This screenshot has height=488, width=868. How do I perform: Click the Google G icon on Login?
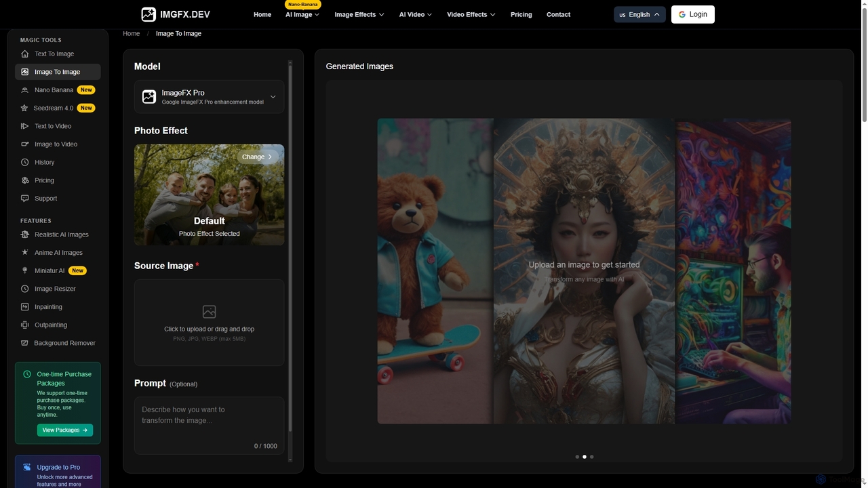683,14
